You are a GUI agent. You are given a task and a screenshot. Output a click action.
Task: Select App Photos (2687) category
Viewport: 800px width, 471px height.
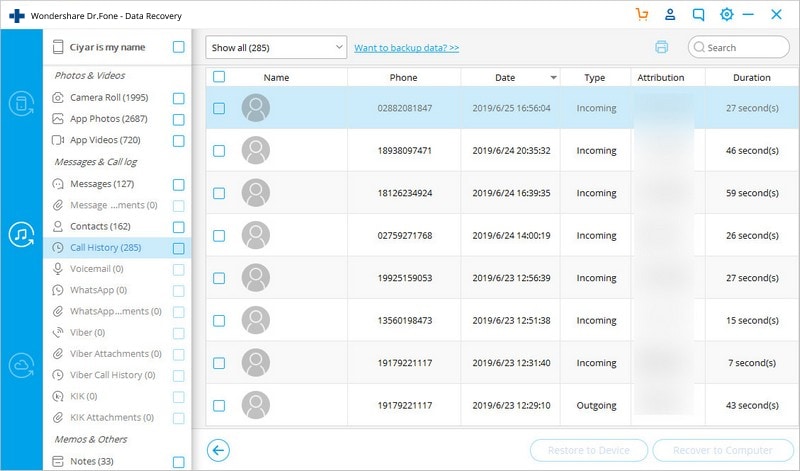click(109, 119)
